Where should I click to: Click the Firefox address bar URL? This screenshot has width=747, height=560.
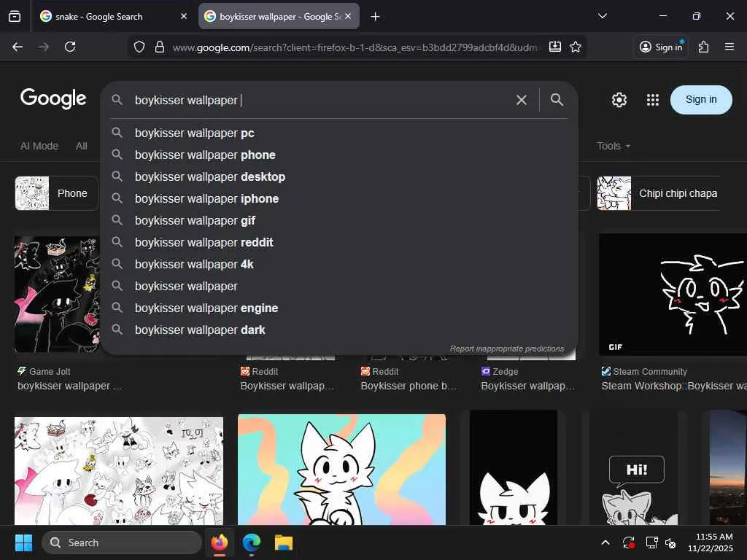[x=355, y=47]
